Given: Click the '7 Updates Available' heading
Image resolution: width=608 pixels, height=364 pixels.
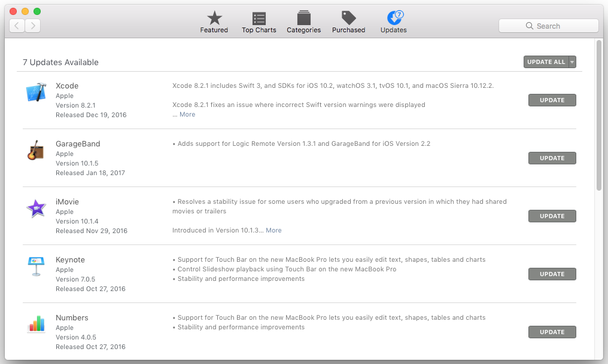Looking at the screenshot, I should (x=60, y=62).
